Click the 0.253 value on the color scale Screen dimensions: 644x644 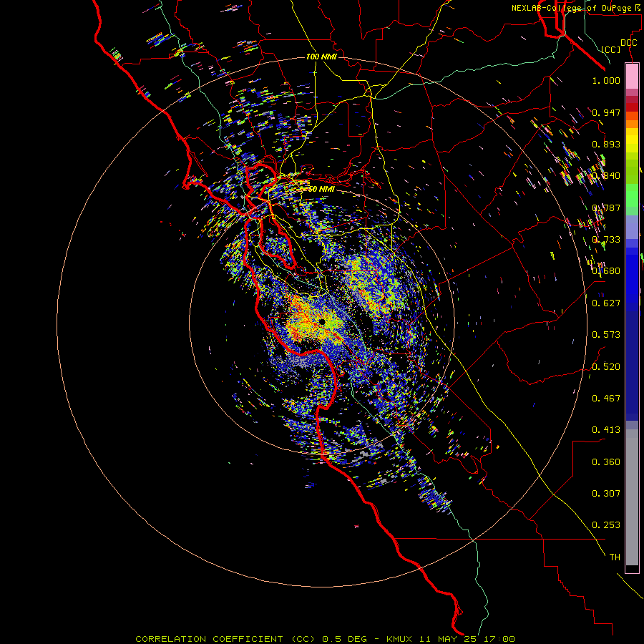pyautogui.click(x=606, y=525)
